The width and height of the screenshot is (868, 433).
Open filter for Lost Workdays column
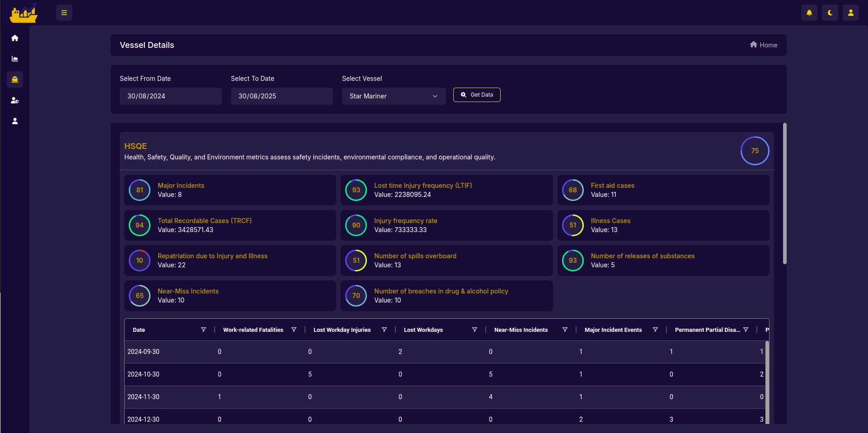pyautogui.click(x=474, y=330)
